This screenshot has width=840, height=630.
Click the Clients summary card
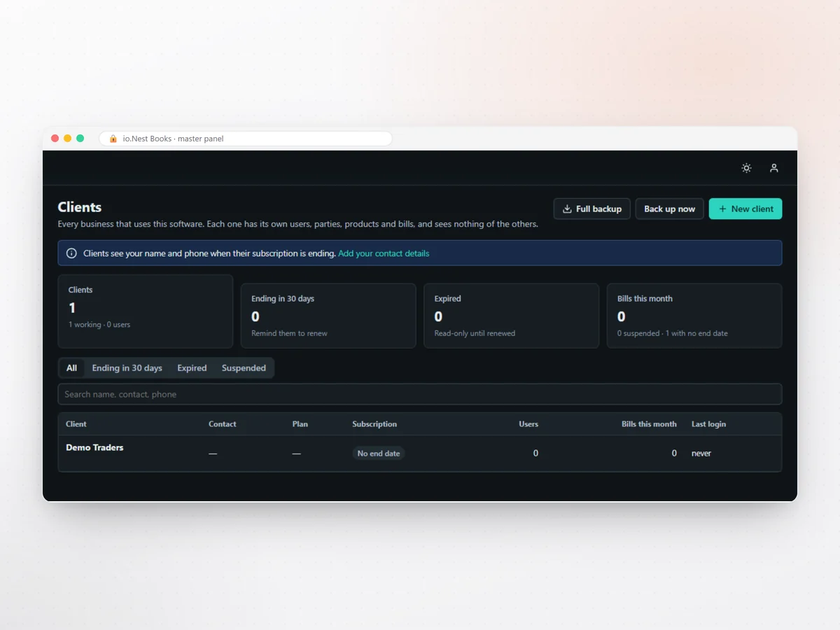pyautogui.click(x=146, y=311)
